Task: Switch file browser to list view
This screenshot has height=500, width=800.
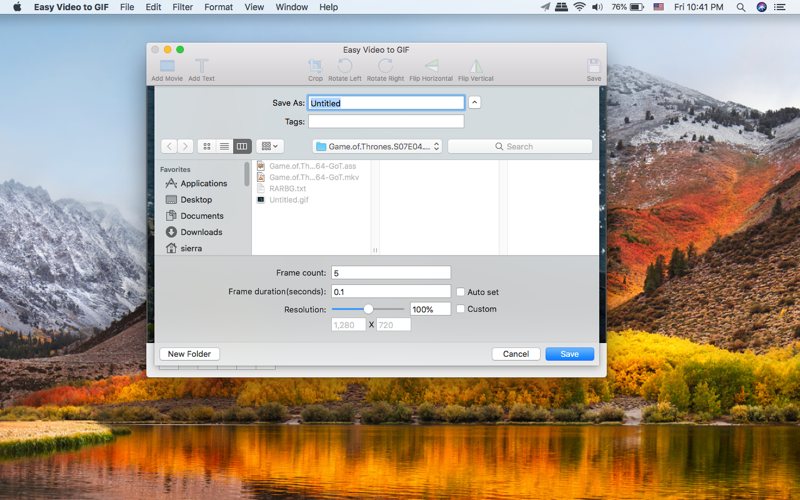Action: click(x=224, y=146)
